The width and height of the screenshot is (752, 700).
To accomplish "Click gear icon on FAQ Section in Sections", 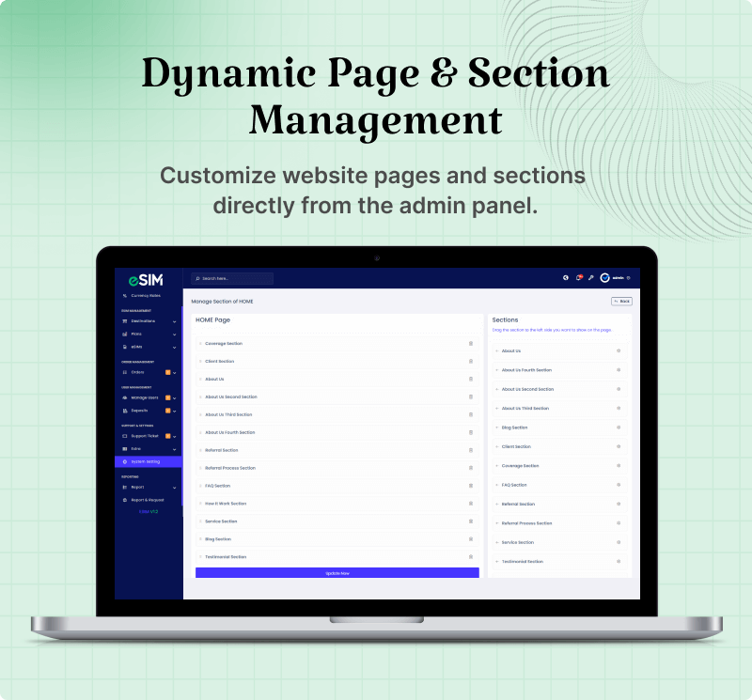I will coord(619,485).
